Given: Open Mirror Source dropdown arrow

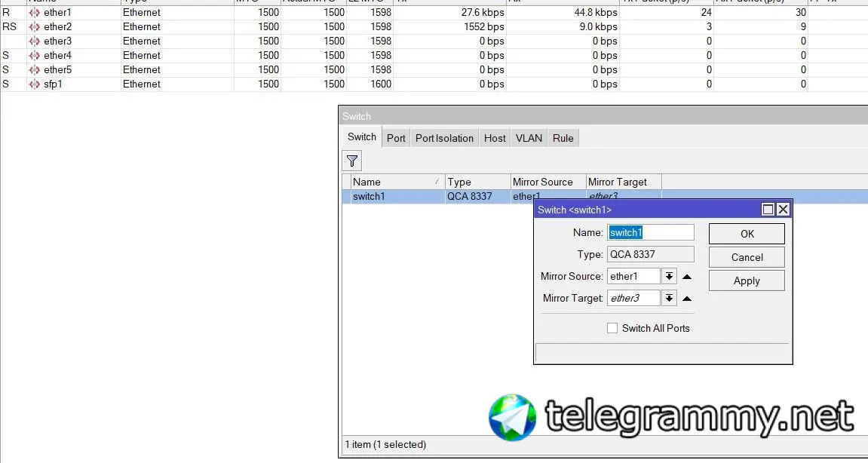Looking at the screenshot, I should [x=669, y=276].
